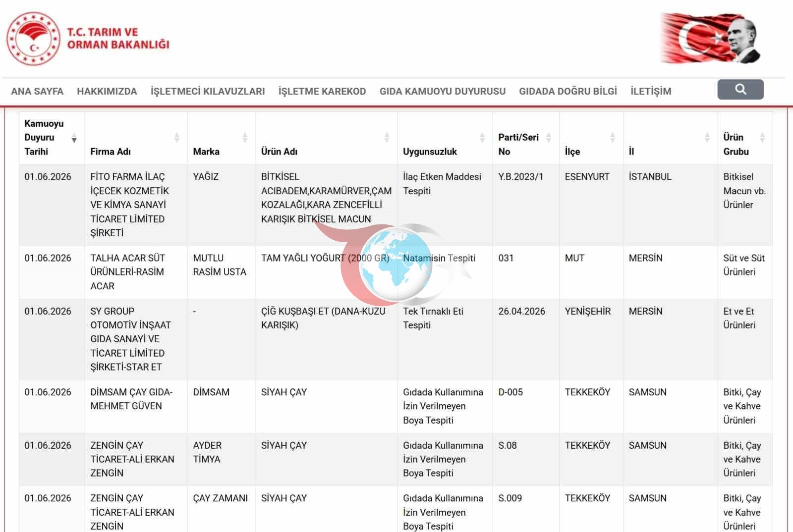The height and width of the screenshot is (532, 793).
Task: Click the Bitkisel Macun vb. Ürünler cell
Action: 745,205
